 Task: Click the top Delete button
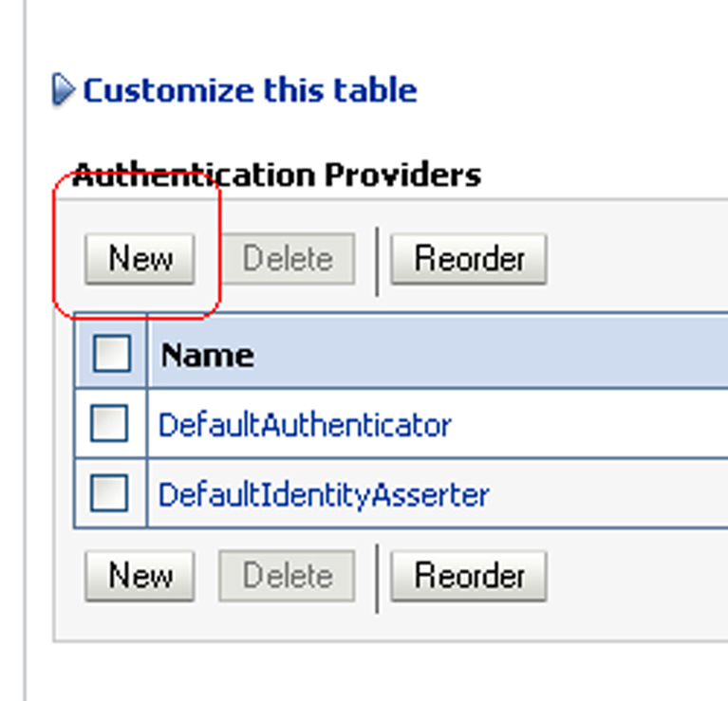[287, 259]
